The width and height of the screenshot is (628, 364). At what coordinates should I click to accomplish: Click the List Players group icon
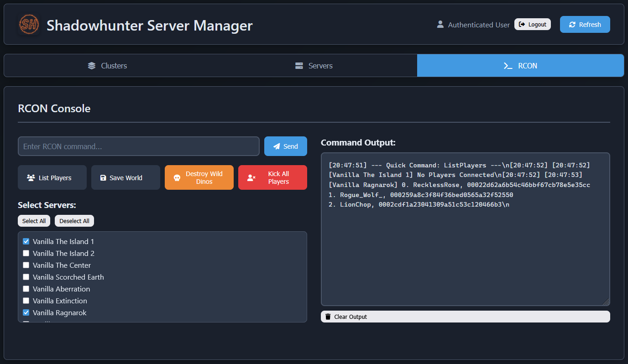31,178
